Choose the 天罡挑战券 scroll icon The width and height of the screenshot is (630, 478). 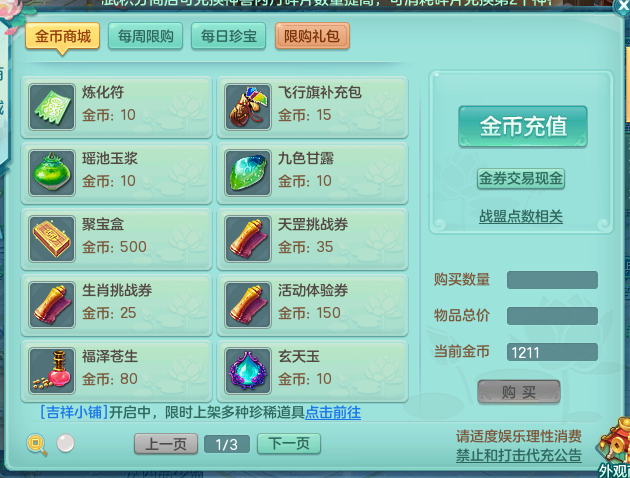[248, 239]
